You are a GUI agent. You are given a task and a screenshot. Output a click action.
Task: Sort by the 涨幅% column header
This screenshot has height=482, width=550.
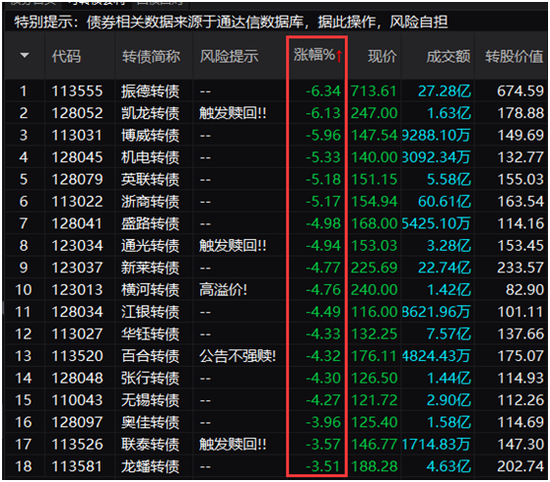point(318,55)
